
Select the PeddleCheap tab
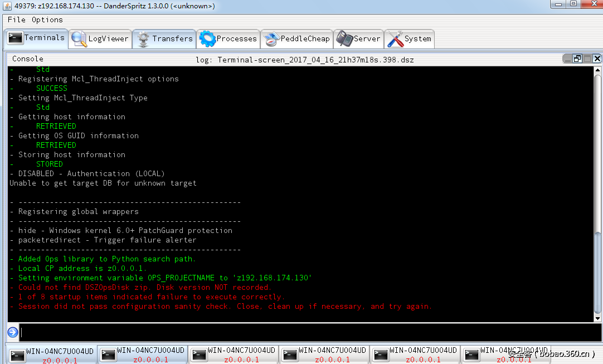pos(296,39)
